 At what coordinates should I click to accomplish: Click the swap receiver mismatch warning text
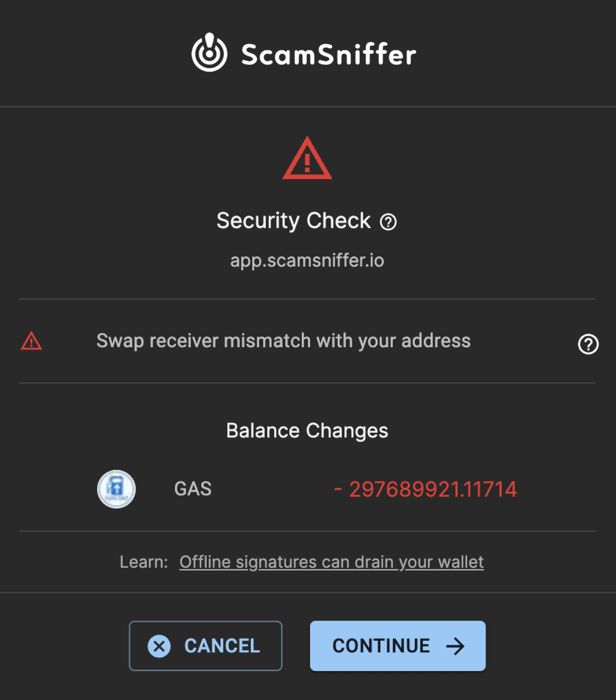coord(283,341)
